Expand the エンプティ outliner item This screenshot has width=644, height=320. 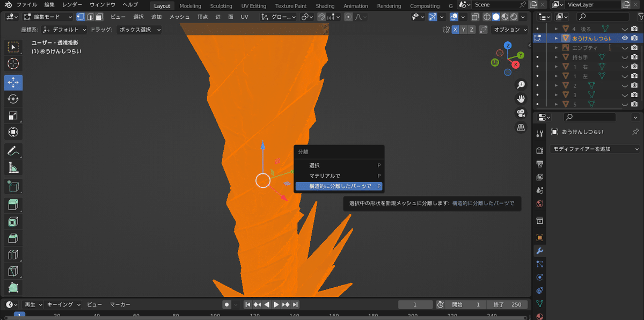coord(557,48)
